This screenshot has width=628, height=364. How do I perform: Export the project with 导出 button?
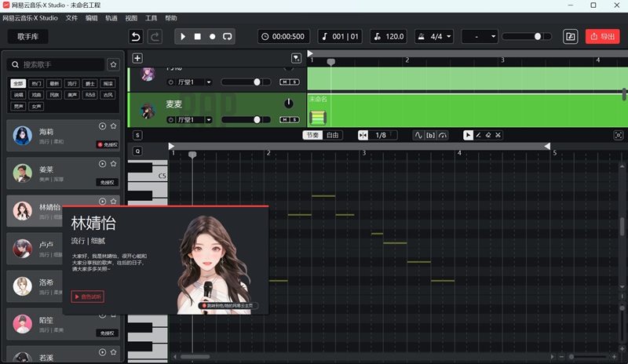pos(602,36)
